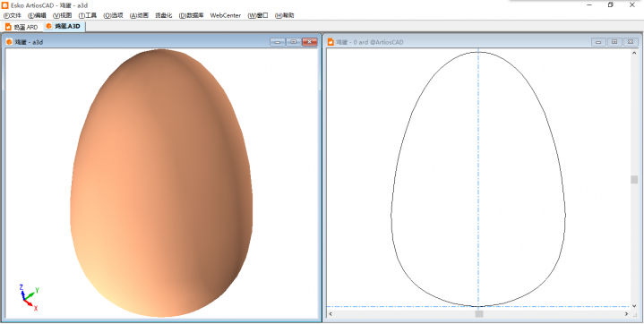
Task: Open the 文件 (File) menu
Action: pyautogui.click(x=13, y=15)
